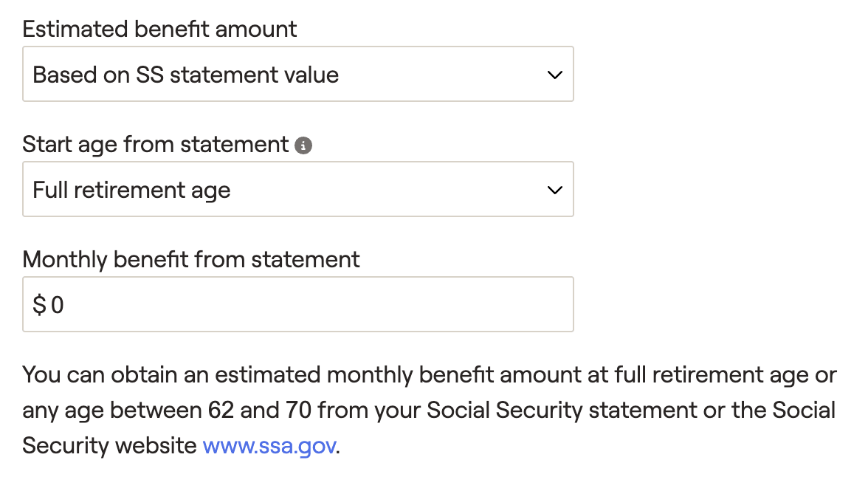Click the 'Monthly benefit from statement' label
Image resolution: width=868 pixels, height=477 pixels.
click(191, 260)
